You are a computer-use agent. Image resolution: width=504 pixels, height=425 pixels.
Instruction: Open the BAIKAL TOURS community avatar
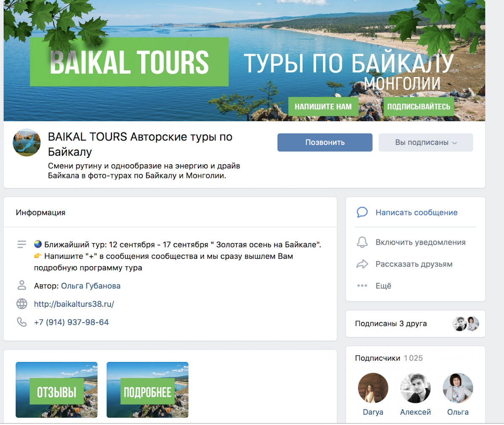pos(27,143)
